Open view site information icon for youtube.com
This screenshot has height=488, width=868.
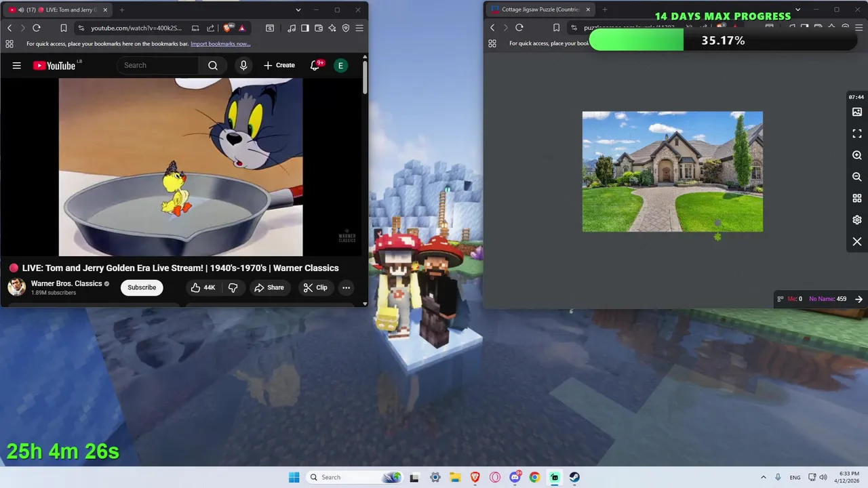coord(81,28)
